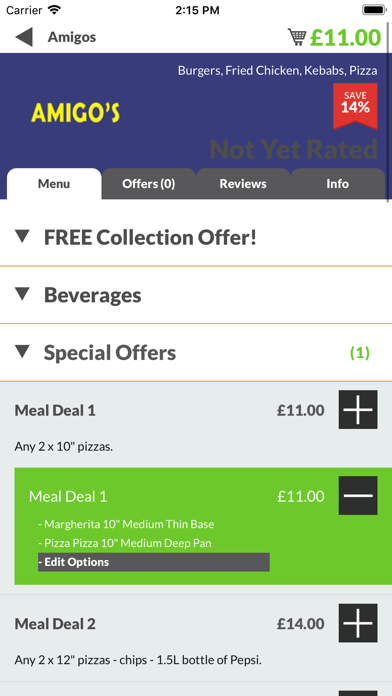Collapse the Special Offers section
392x696 pixels.
tap(196, 353)
